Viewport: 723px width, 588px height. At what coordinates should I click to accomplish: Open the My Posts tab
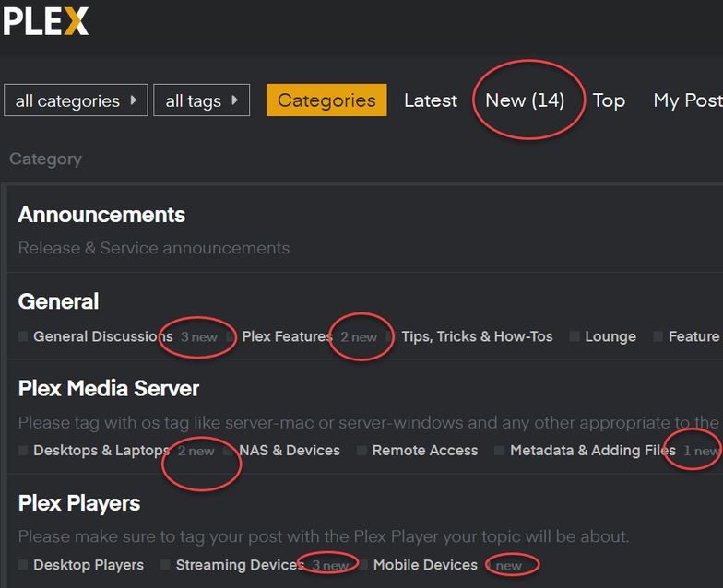[688, 100]
